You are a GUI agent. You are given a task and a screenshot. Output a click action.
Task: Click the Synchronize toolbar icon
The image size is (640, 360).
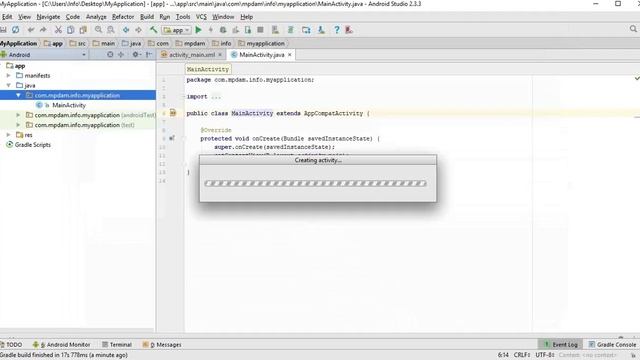pyautogui.click(x=16, y=30)
